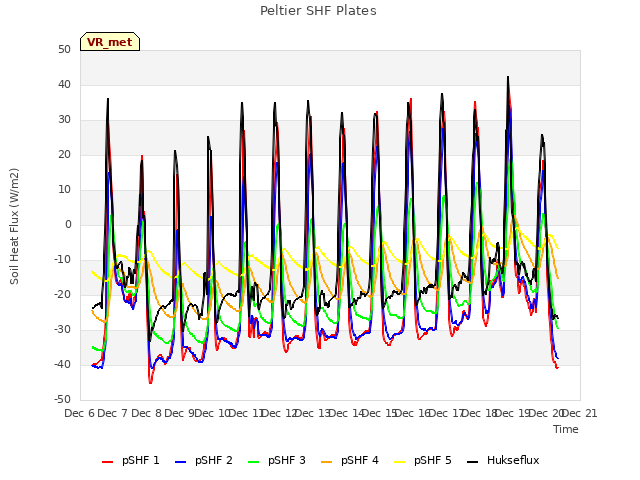
Task: Click the -50 y-axis tick label
Action: [62, 400]
